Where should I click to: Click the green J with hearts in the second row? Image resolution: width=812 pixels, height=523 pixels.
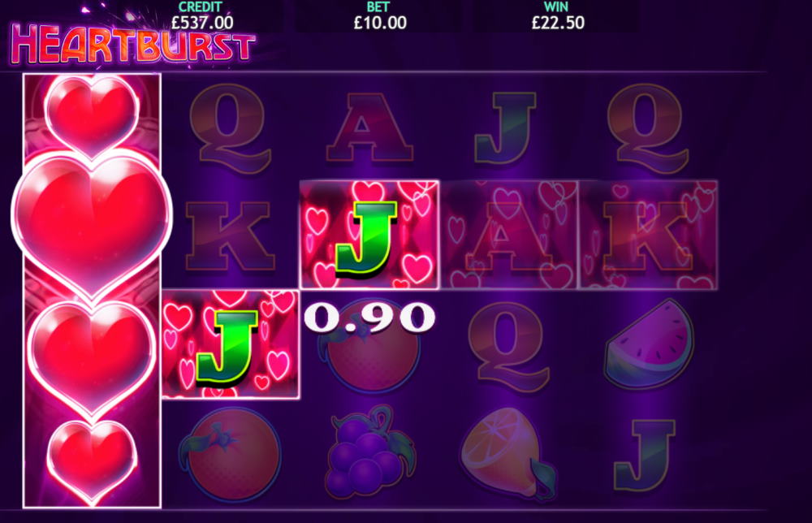(x=369, y=235)
